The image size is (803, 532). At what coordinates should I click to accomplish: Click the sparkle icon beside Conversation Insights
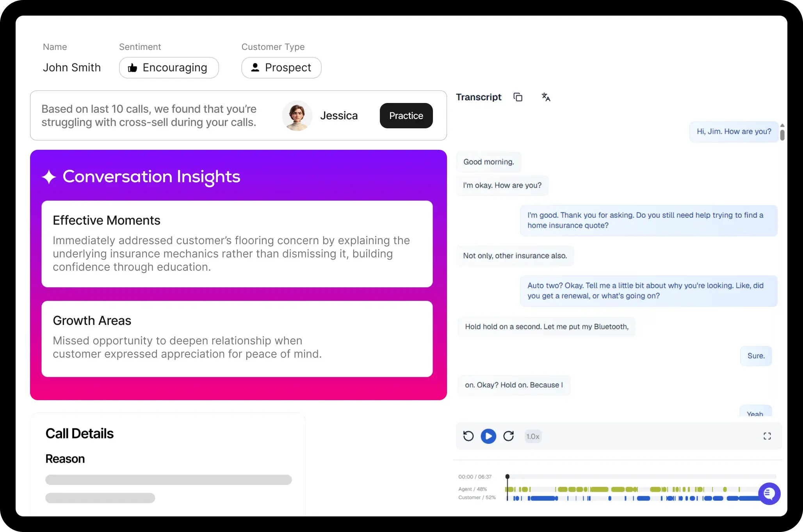(x=49, y=177)
